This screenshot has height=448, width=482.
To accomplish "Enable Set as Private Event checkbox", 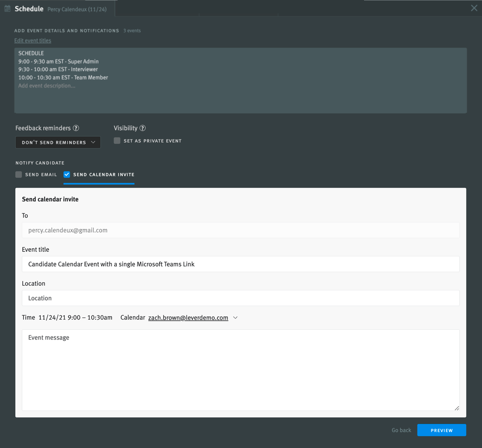I will (117, 141).
